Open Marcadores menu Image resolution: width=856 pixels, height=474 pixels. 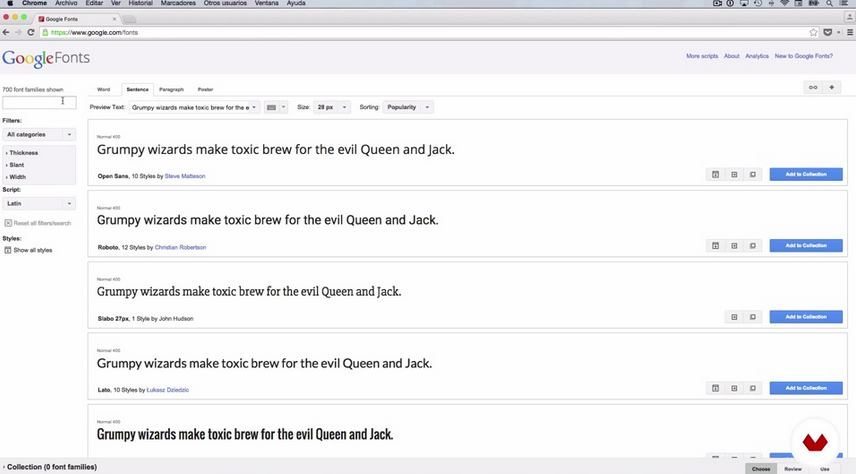tap(178, 3)
